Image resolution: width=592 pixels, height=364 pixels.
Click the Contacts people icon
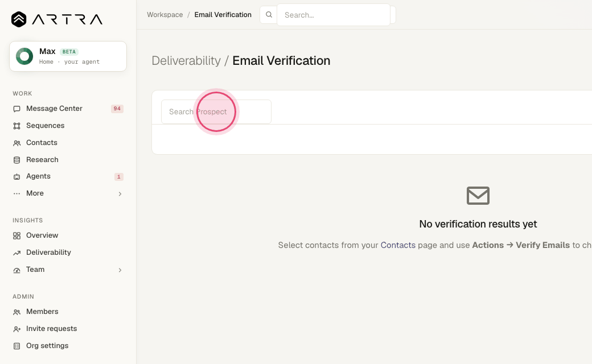(x=17, y=143)
